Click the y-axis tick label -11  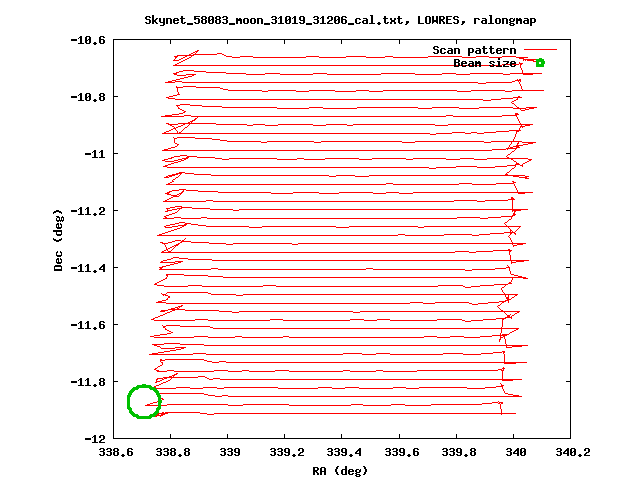pos(95,154)
